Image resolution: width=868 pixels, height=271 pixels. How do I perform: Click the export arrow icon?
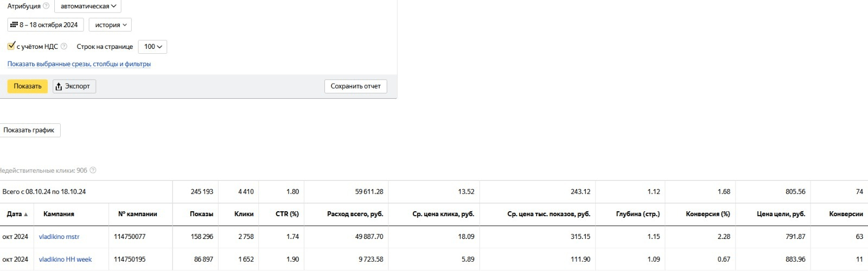coord(59,86)
